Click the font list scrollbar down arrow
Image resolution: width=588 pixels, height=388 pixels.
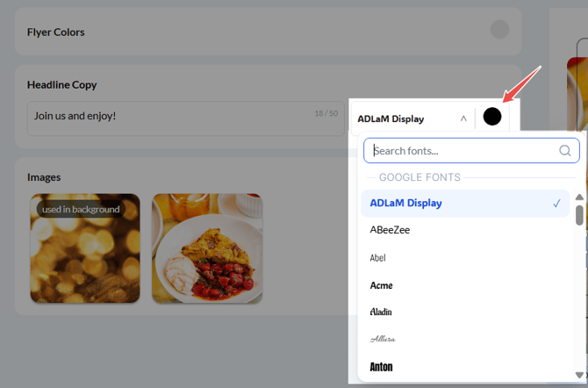[579, 373]
